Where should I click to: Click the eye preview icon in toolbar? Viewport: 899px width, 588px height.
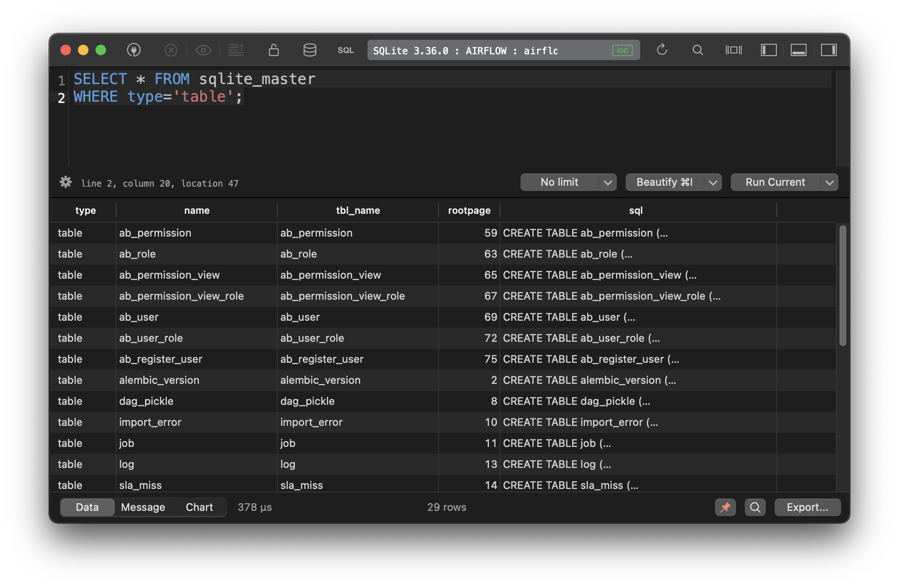coord(203,50)
